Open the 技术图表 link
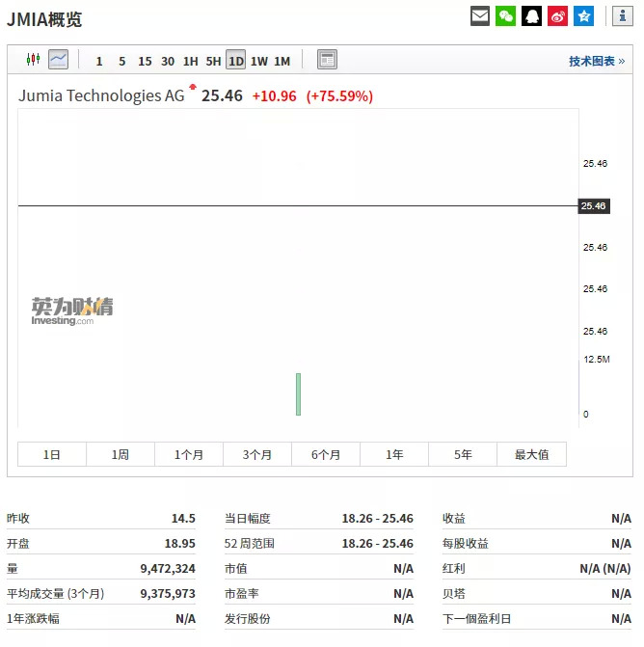 (597, 61)
